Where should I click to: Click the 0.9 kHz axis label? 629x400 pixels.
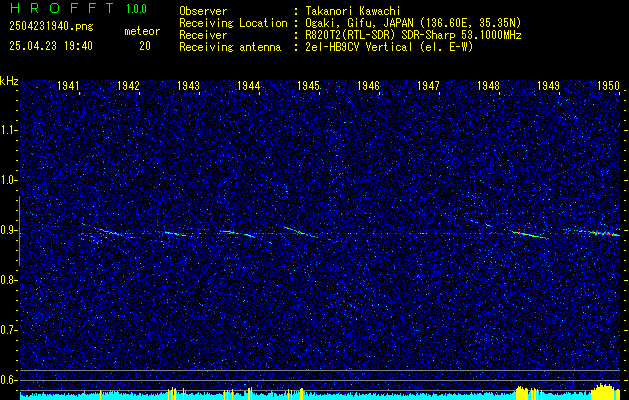coord(8,230)
